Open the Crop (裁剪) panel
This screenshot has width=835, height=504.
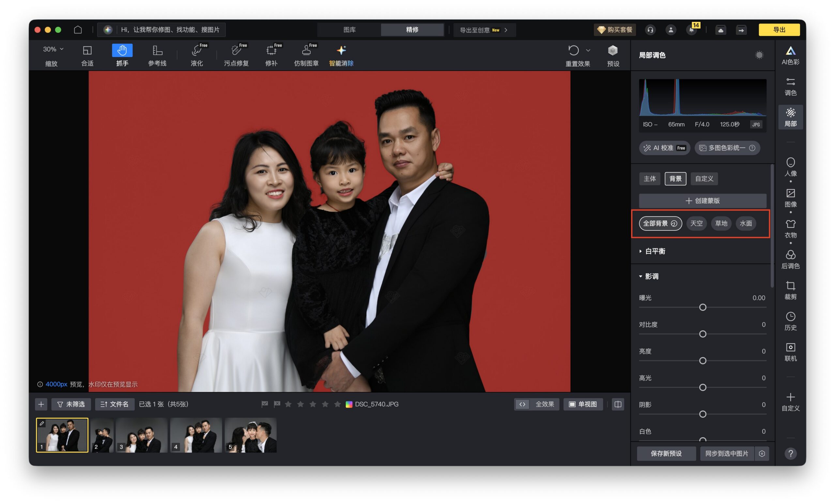pyautogui.click(x=790, y=290)
